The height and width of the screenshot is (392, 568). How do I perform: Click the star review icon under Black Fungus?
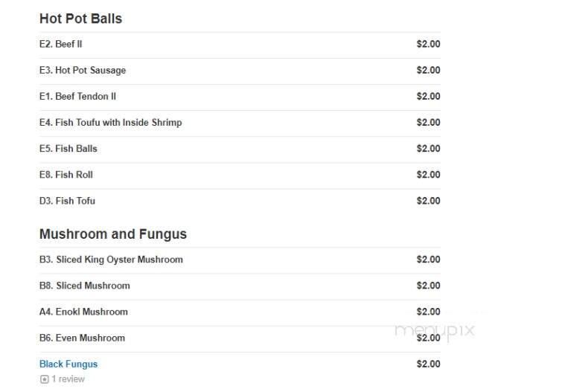pyautogui.click(x=44, y=379)
